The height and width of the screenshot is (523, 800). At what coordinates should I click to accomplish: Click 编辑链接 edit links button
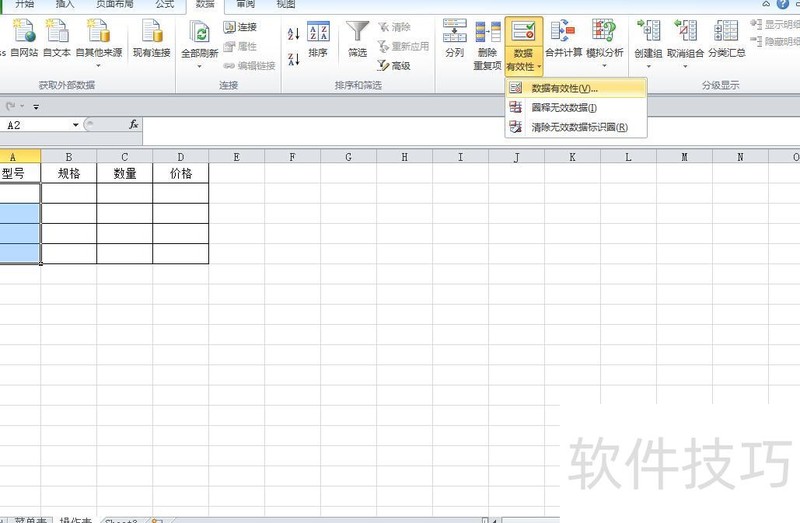point(249,66)
